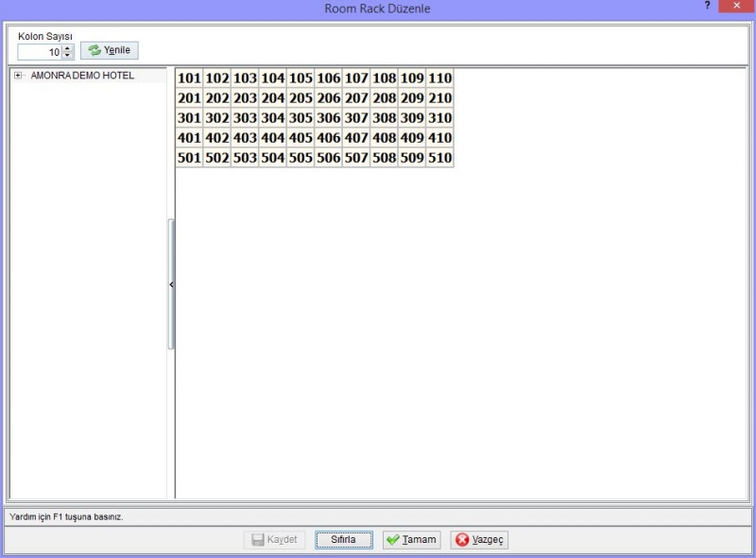Select room 206 cell
Image resolution: width=756 pixels, height=558 pixels.
pos(328,98)
